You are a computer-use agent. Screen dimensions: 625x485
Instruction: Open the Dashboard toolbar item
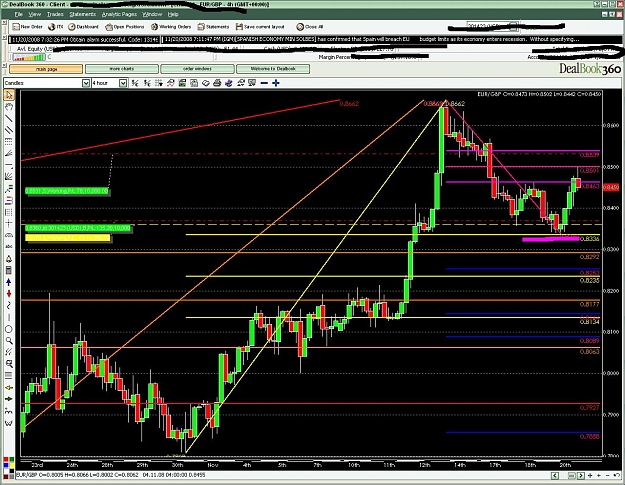[x=83, y=27]
